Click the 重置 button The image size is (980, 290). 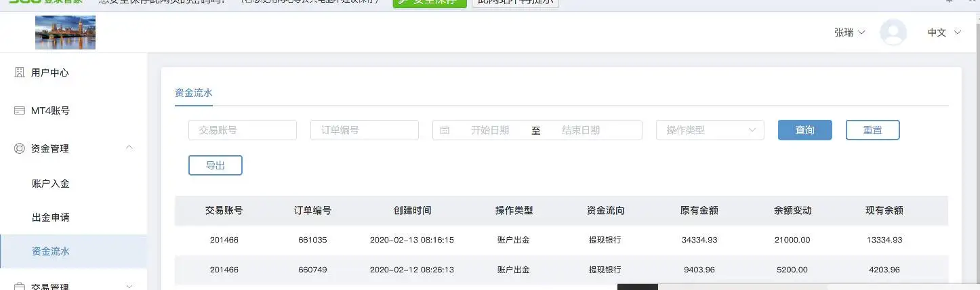point(873,130)
